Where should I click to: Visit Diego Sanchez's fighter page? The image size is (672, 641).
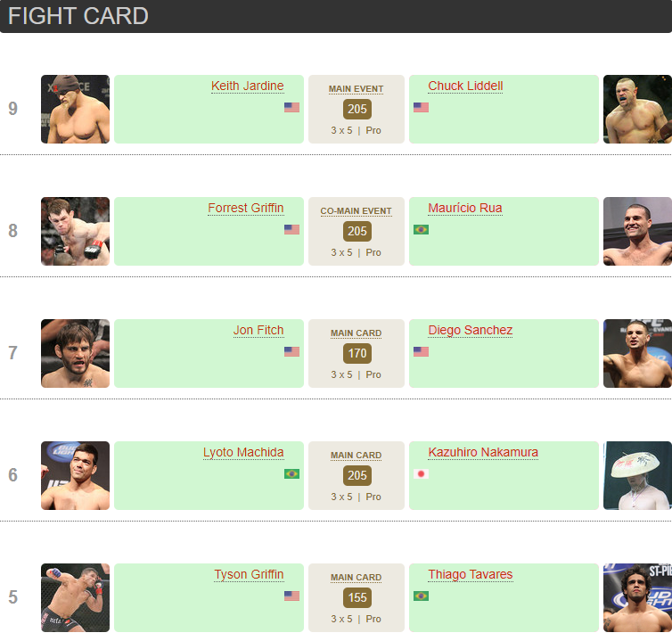pos(470,331)
